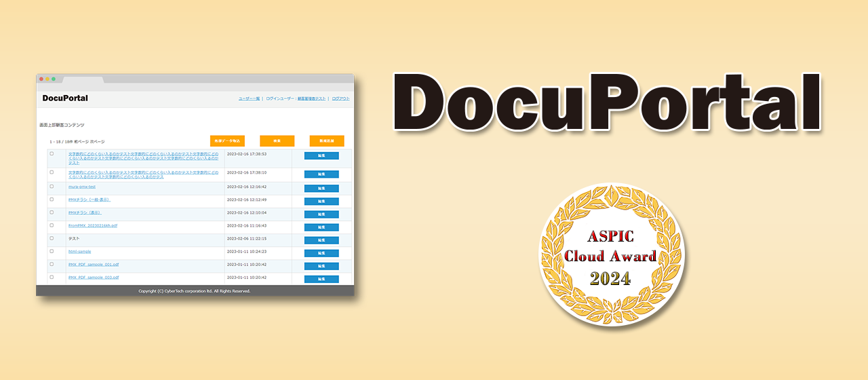Image resolution: width=868 pixels, height=380 pixels.
Task: Tick the checkbox for mura-pmx-test
Action: tap(52, 186)
